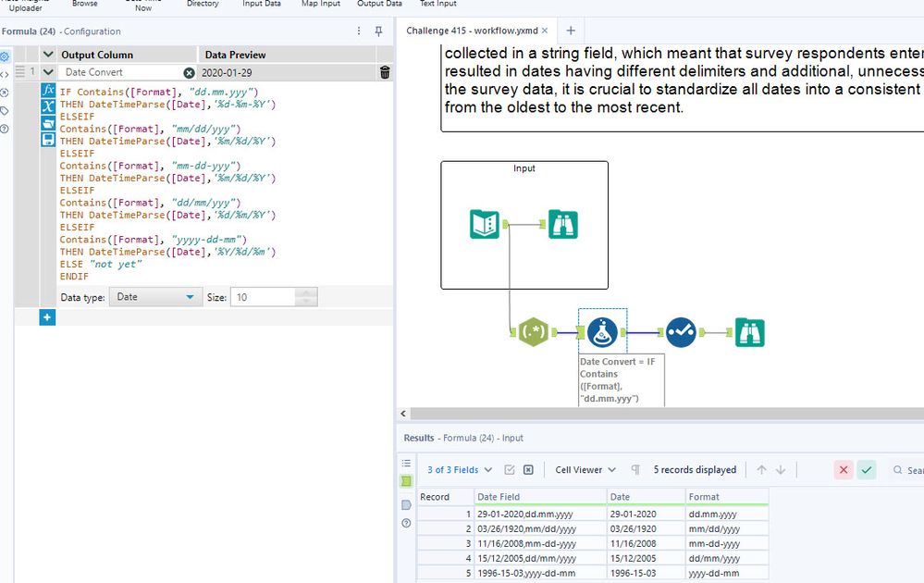The image size is (924, 583).
Task: Open the fx functions list
Action: 48,90
